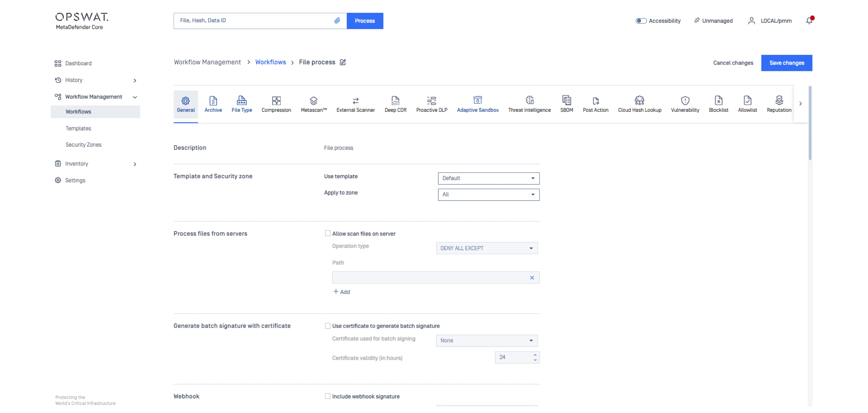Enable Allow scan files on server
868x413 pixels.
pos(328,233)
